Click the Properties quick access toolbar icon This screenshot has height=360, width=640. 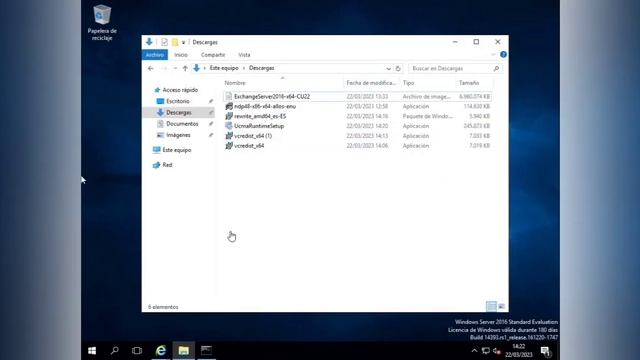(164, 42)
